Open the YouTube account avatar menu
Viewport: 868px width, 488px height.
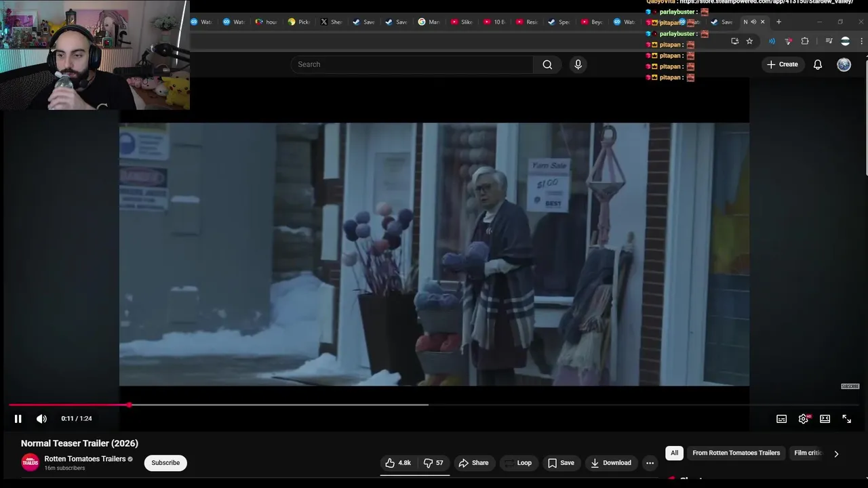844,64
